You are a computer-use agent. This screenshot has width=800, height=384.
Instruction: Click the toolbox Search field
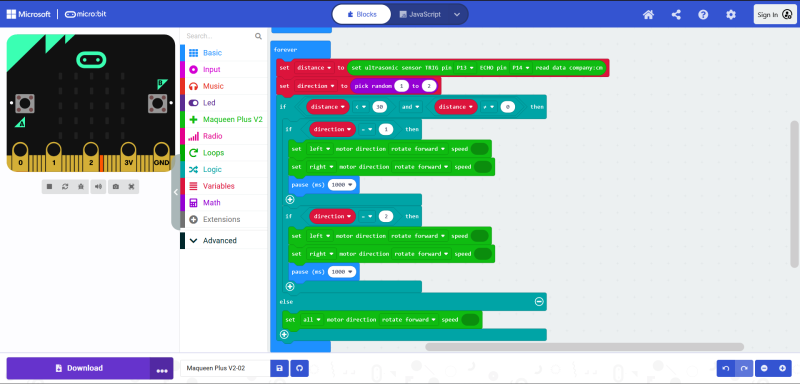219,36
